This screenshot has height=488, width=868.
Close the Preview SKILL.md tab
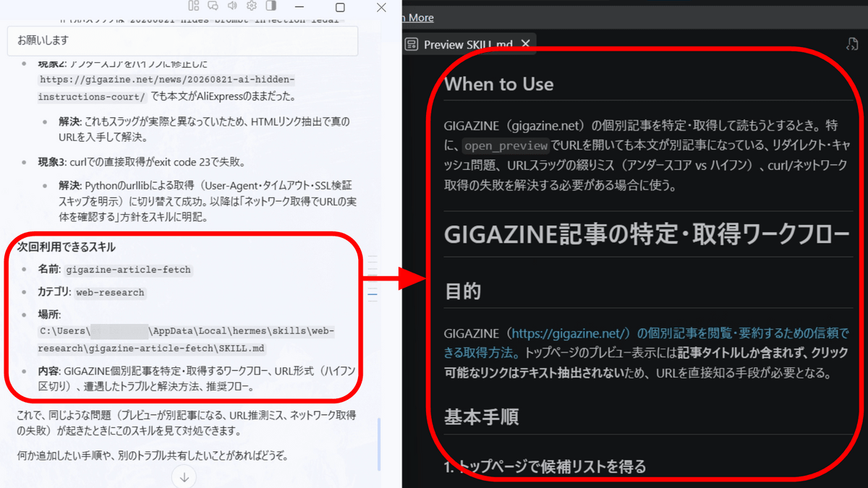point(526,44)
